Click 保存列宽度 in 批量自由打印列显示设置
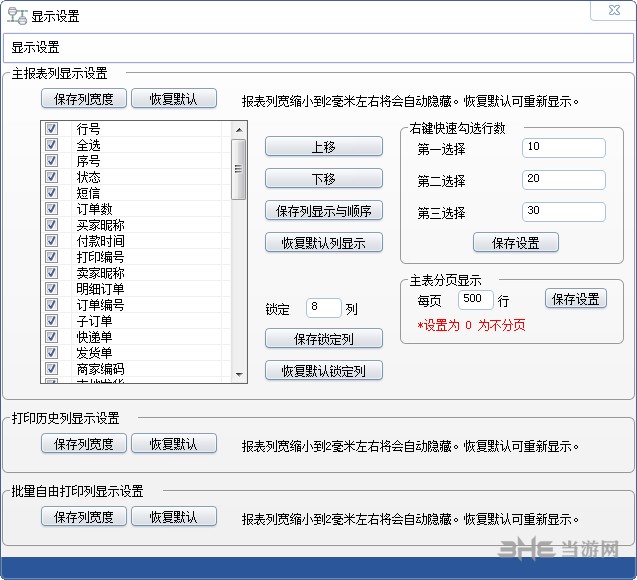 tap(84, 517)
